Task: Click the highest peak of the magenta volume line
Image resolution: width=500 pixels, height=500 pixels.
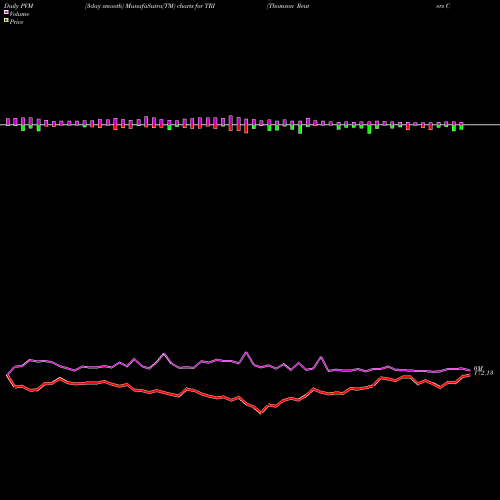Action: coord(246,352)
